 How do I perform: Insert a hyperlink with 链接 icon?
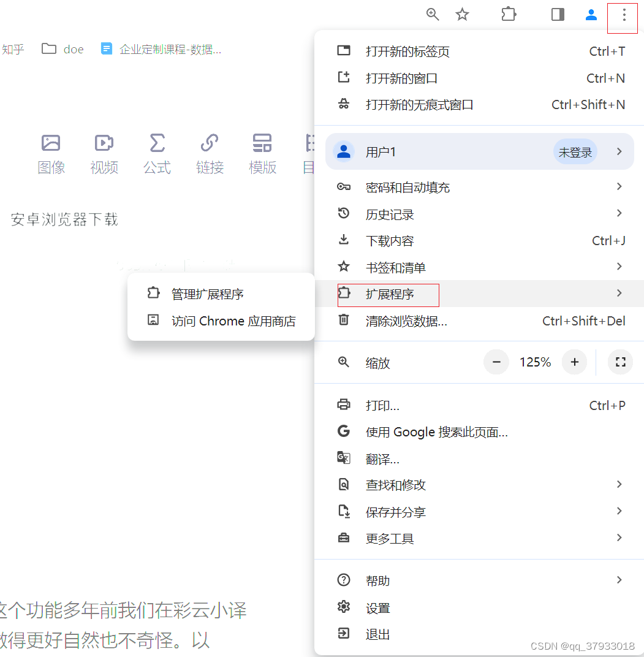pyautogui.click(x=210, y=154)
